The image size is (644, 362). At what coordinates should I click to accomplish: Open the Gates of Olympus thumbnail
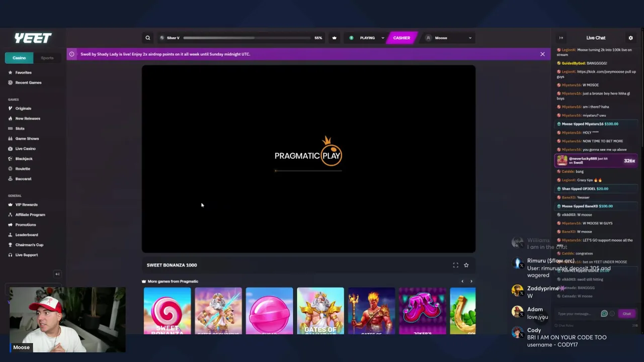tap(320, 311)
